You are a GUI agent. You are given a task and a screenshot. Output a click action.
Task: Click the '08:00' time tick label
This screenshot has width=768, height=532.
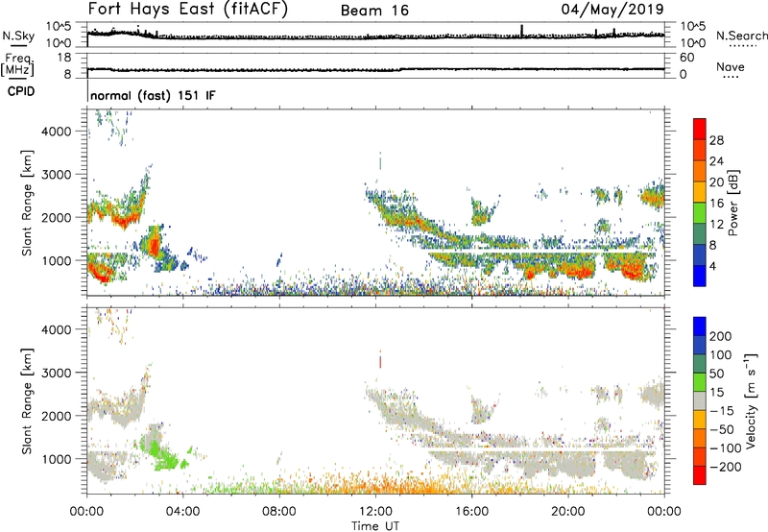(278, 512)
